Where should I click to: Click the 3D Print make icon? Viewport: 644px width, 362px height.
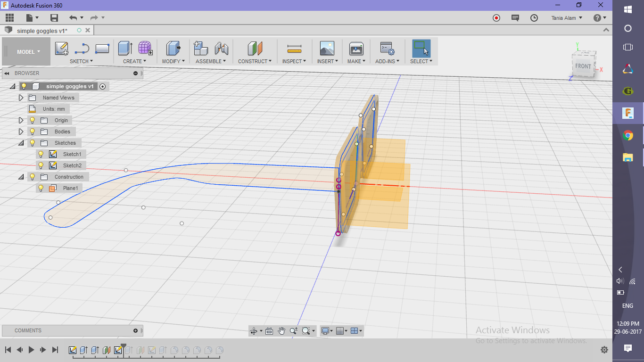356,49
